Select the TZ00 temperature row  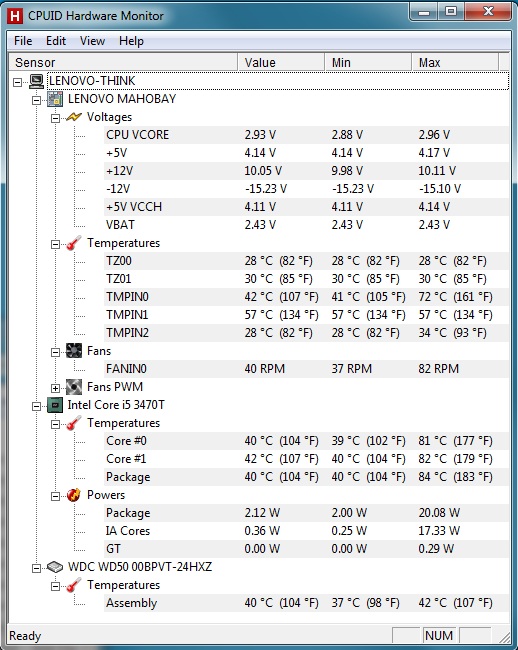coord(306,261)
